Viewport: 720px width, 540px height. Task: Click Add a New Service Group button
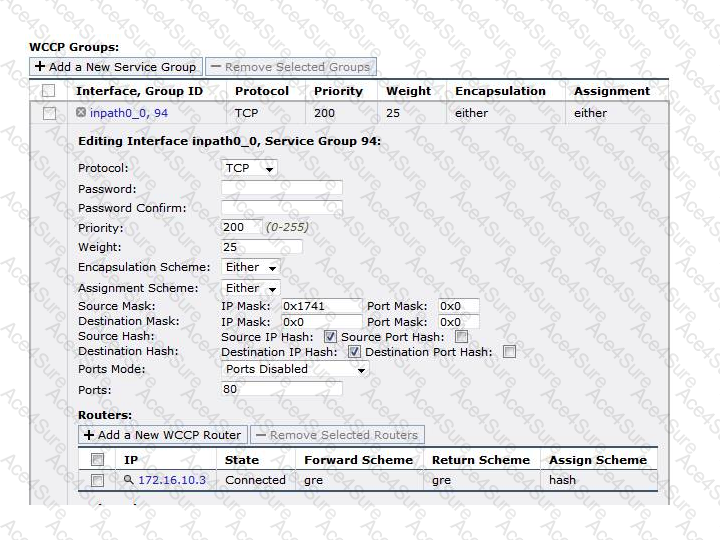(116, 67)
